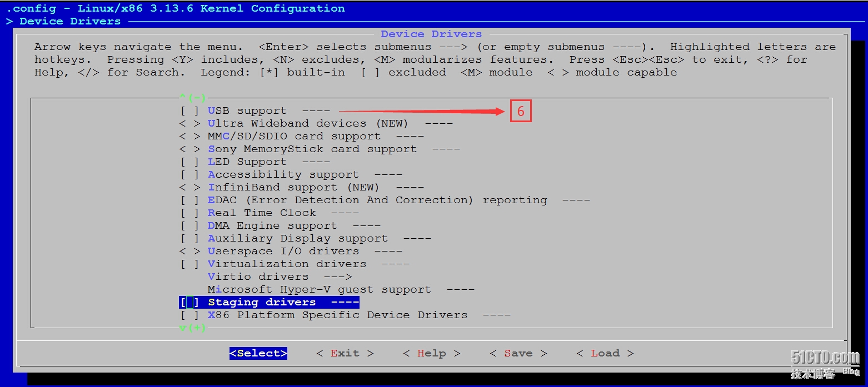
Task: Click the Select button
Action: coord(258,353)
